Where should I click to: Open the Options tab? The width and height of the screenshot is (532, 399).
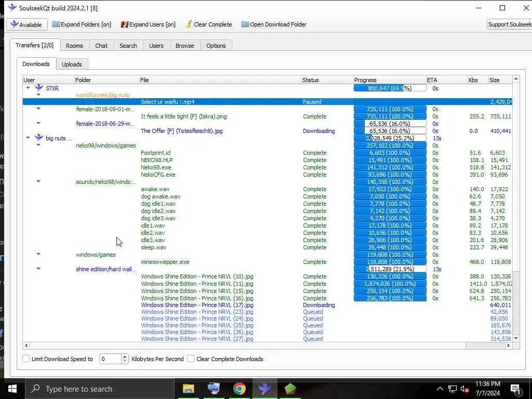216,46
